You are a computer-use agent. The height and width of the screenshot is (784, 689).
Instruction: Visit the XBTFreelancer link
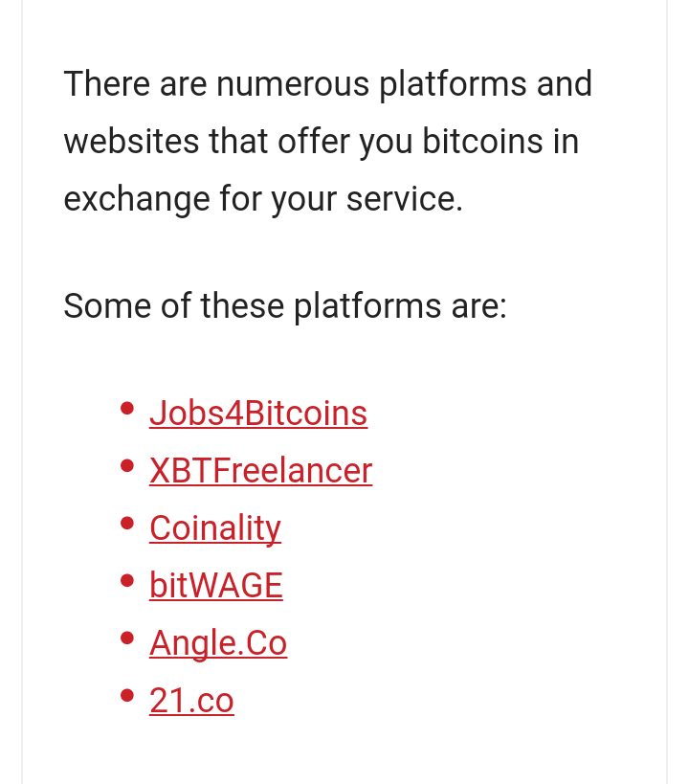coord(260,471)
